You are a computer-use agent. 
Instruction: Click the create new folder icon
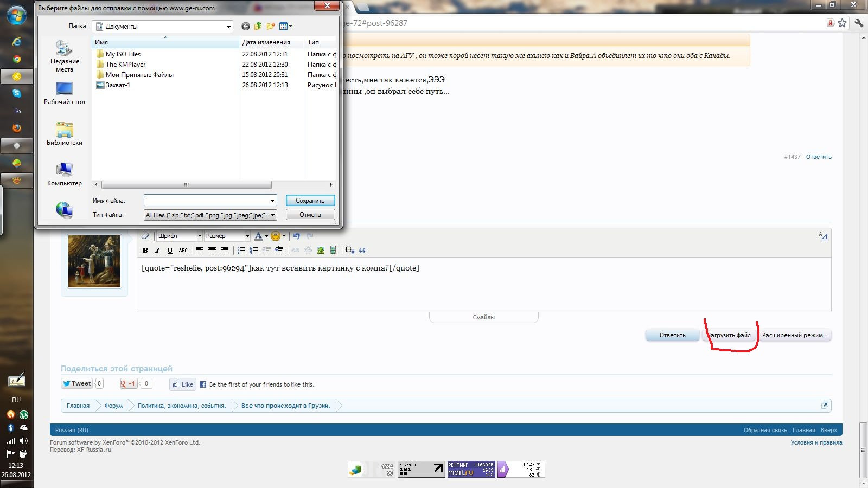(271, 26)
